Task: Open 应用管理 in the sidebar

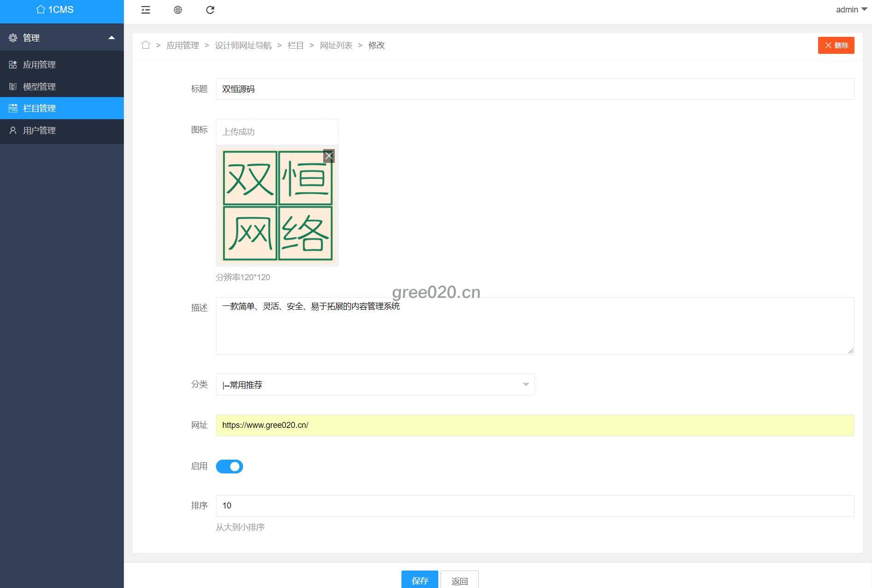Action: tap(39, 65)
